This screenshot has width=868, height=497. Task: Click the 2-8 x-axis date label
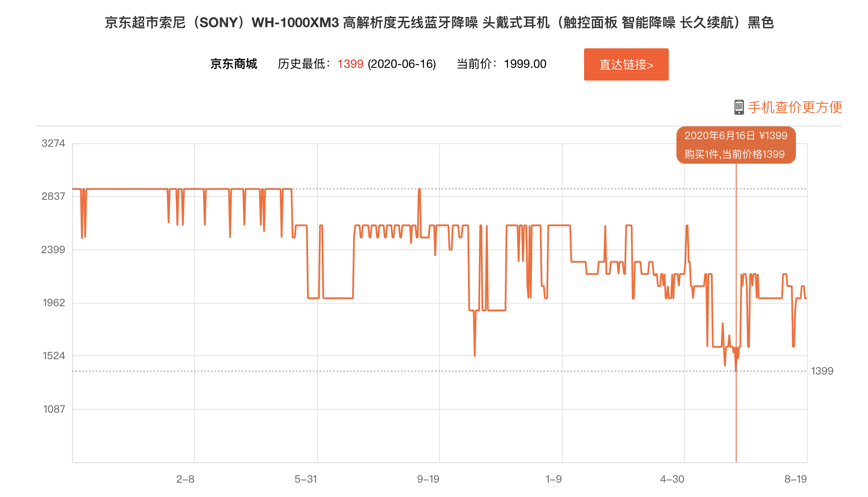click(x=185, y=479)
